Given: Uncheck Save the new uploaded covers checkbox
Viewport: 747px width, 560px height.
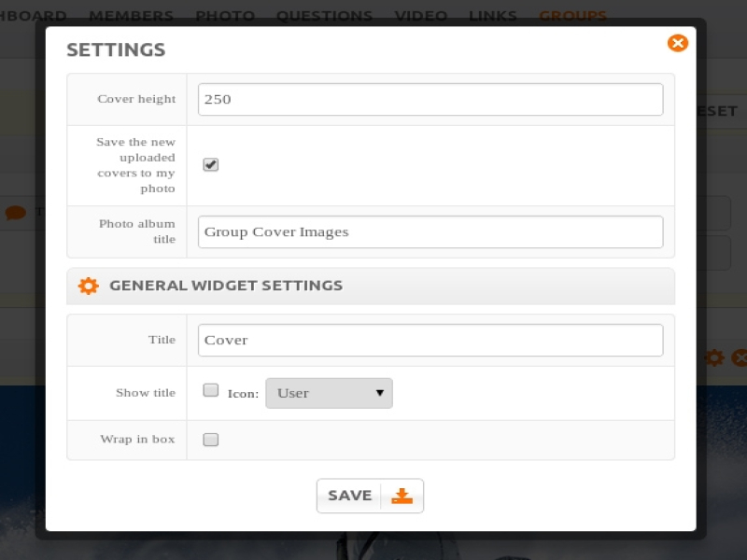Looking at the screenshot, I should coord(211,165).
